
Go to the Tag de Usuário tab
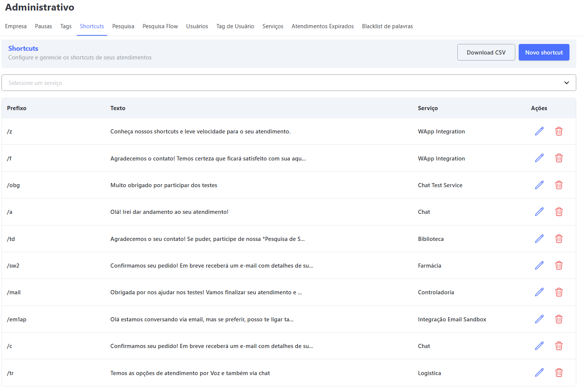coord(235,26)
